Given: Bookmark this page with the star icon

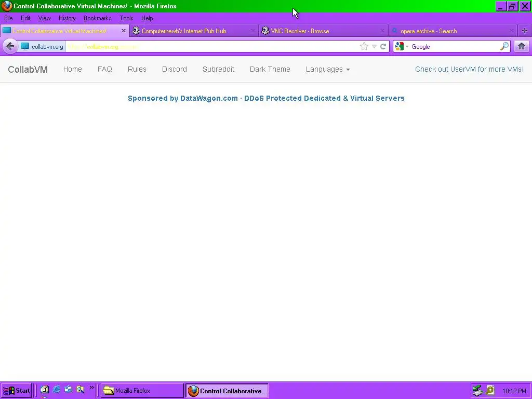Looking at the screenshot, I should coord(364,46).
